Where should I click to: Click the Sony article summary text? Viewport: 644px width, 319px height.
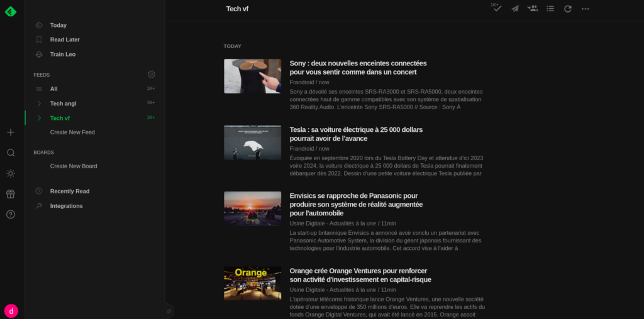[x=386, y=99]
